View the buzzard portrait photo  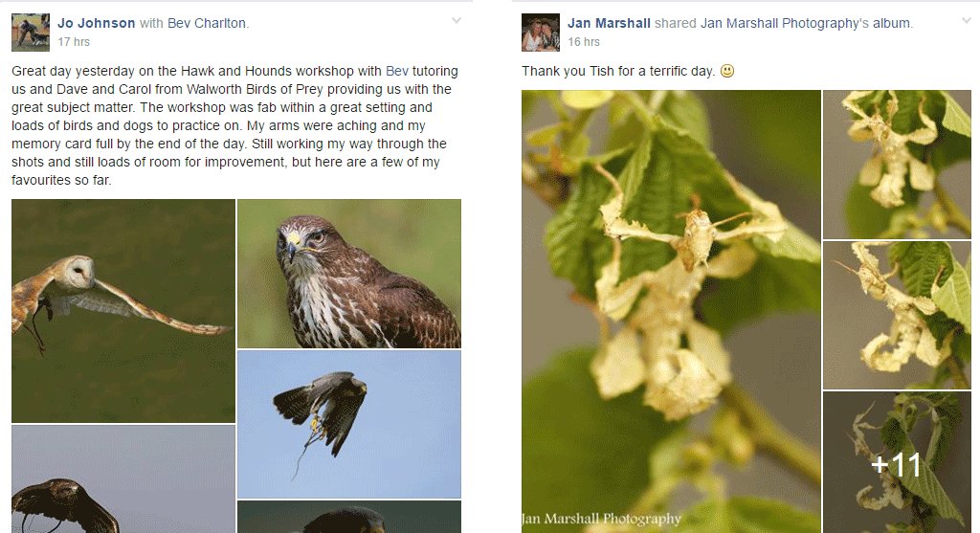pos(348,274)
